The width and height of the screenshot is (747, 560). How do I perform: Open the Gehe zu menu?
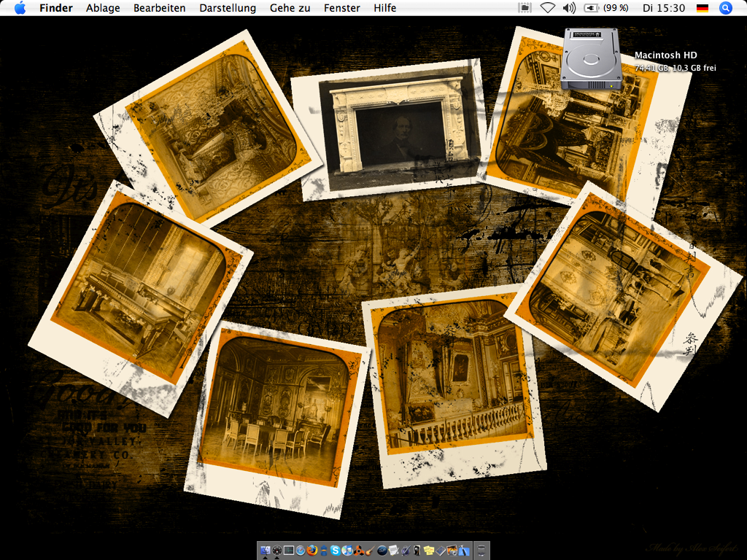click(290, 8)
